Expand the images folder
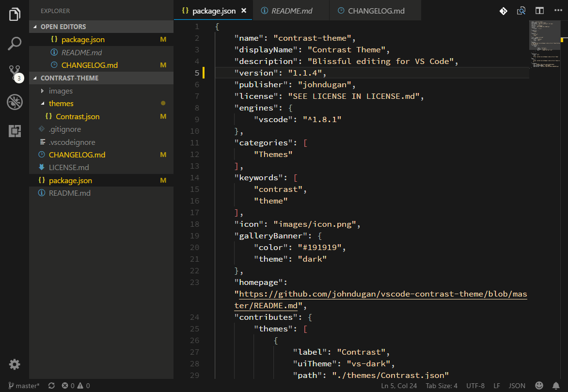 tap(101, 91)
